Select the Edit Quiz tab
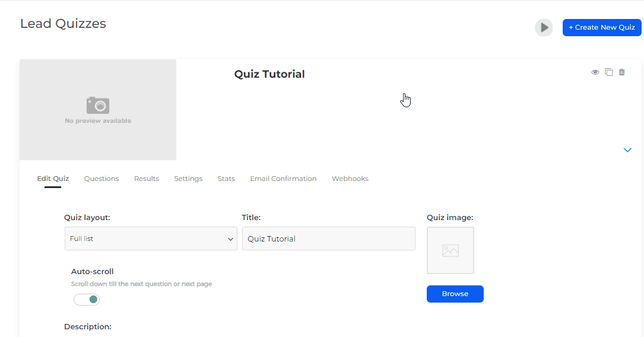Image resolution: width=644 pixels, height=337 pixels. tap(53, 179)
